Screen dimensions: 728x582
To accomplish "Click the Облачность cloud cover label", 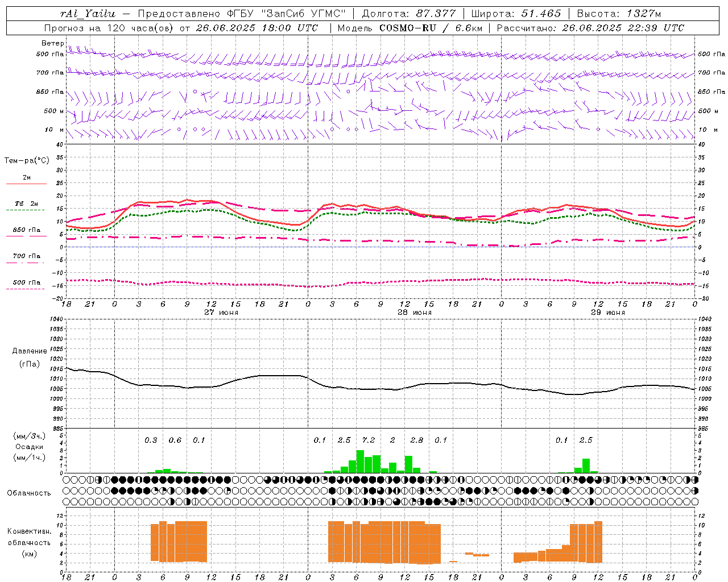I will [29, 493].
